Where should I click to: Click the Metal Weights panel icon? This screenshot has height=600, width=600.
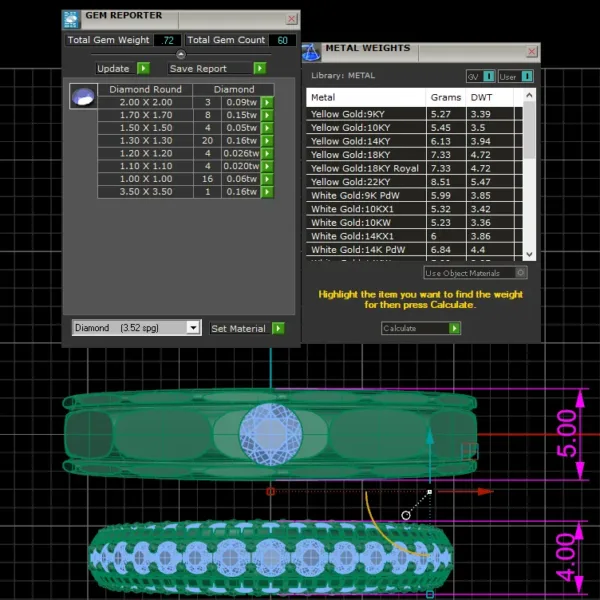click(x=311, y=52)
